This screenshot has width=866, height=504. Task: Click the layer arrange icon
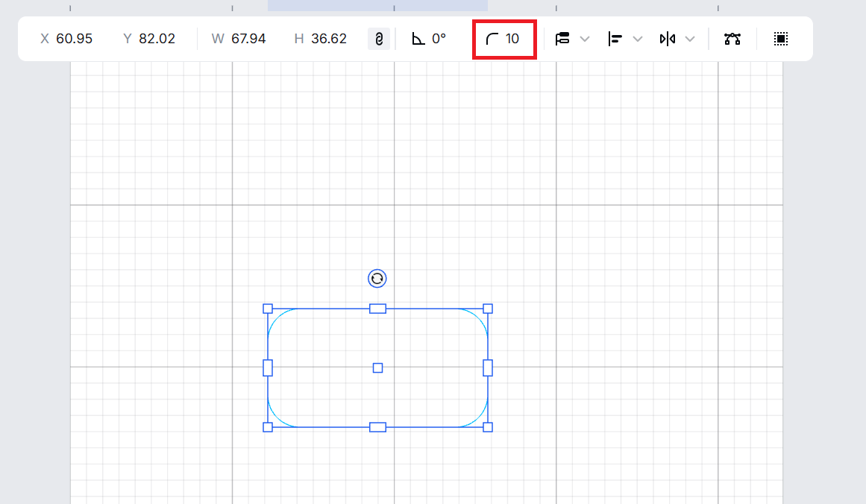coord(562,39)
